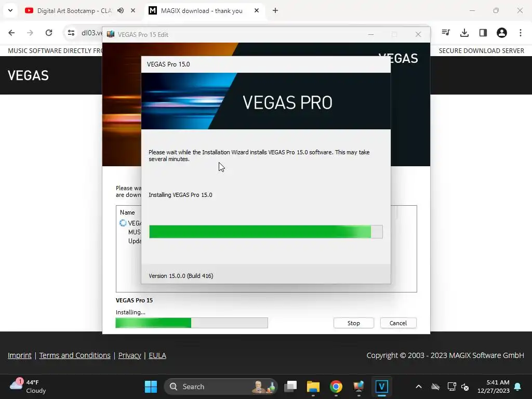Click the Stop button in the installer
Viewport: 532px width, 399px height.
[353, 323]
